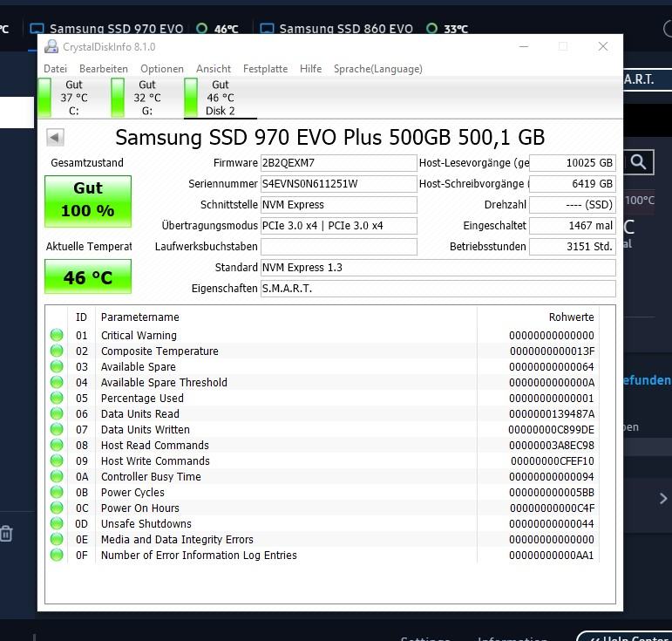Click the status dot for Power Cycles
The width and height of the screenshot is (672, 641).
[57, 492]
